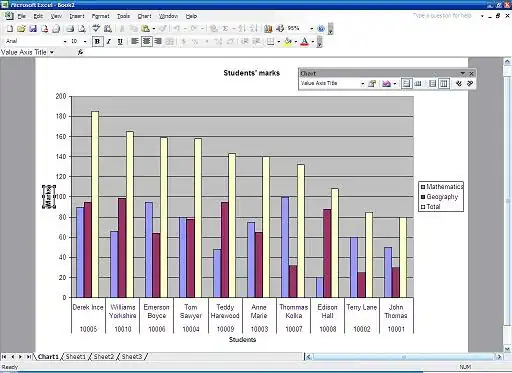
Task: Click the Mathematics entry in the legend
Action: pos(442,187)
